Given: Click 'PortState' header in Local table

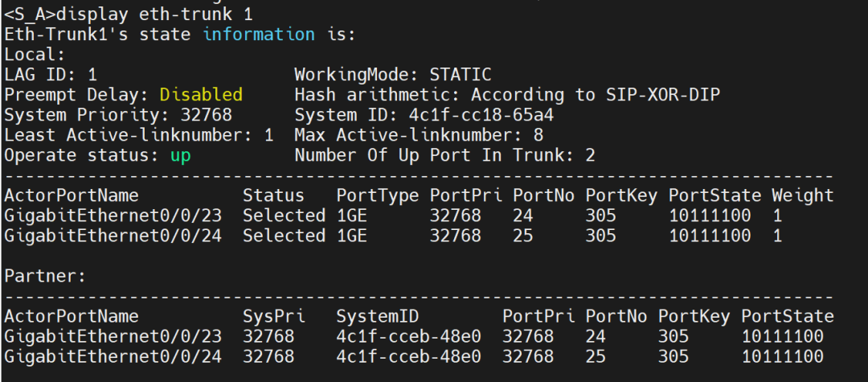Looking at the screenshot, I should click(714, 195).
